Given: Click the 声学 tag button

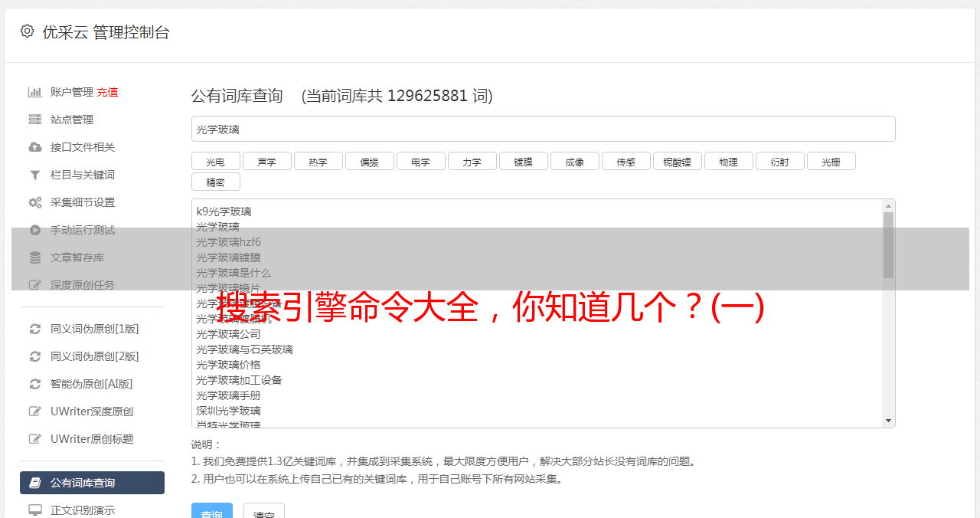Looking at the screenshot, I should (266, 161).
